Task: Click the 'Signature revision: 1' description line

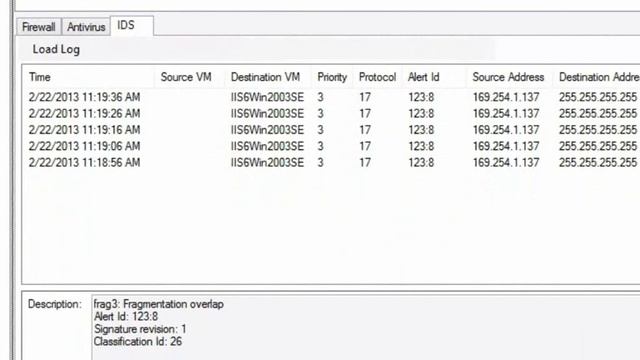Action: (x=140, y=329)
